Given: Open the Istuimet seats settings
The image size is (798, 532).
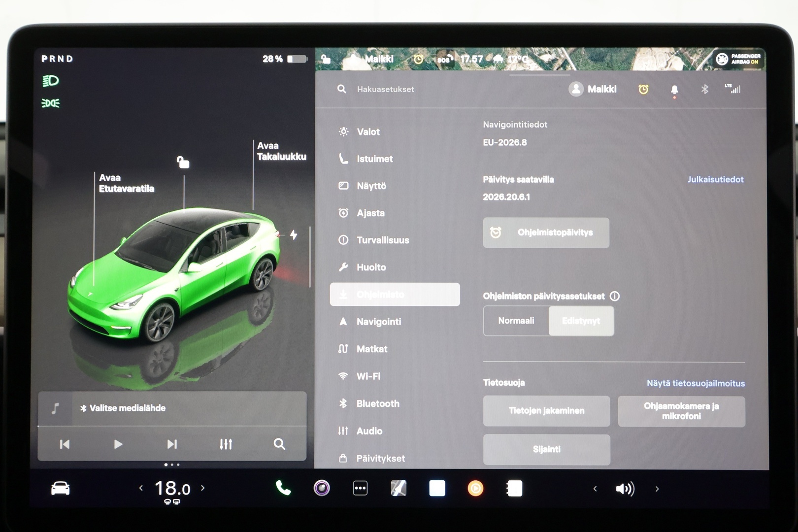Looking at the screenshot, I should coord(366,159).
